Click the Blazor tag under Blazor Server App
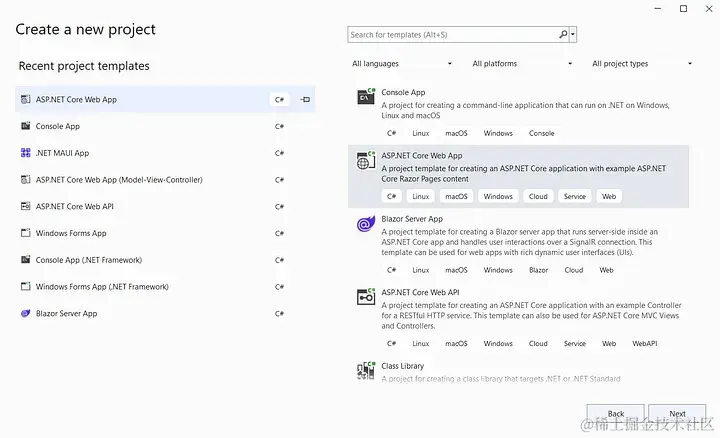Screen dimensions: 720x438 tap(539, 270)
